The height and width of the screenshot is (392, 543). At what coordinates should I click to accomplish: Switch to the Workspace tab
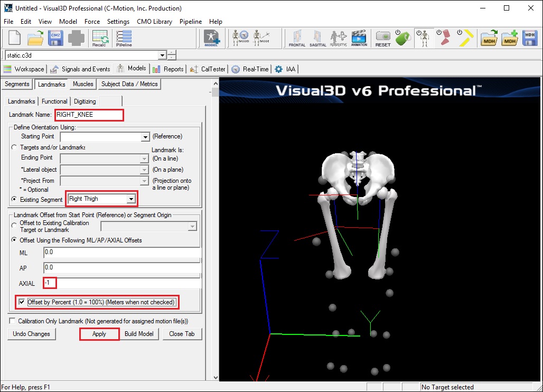[24, 69]
